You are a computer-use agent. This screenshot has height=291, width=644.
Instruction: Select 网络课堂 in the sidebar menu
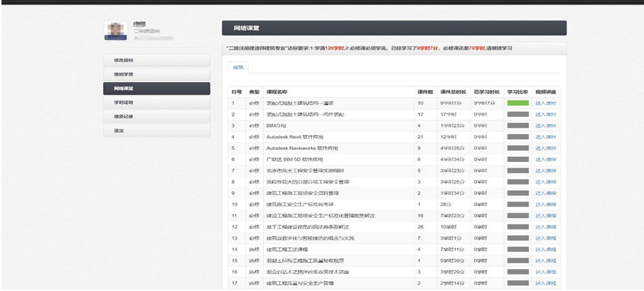tap(157, 89)
